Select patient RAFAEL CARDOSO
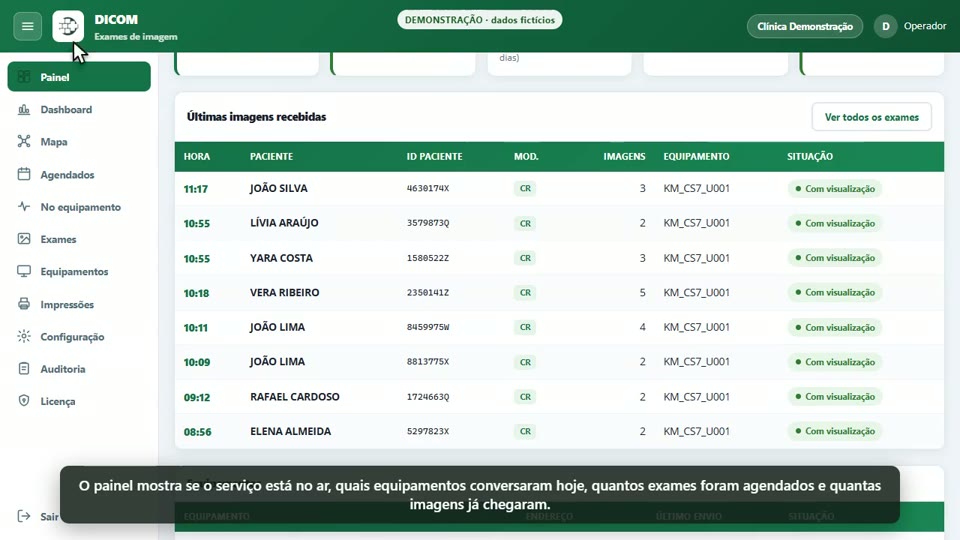960x540 pixels. pos(294,397)
